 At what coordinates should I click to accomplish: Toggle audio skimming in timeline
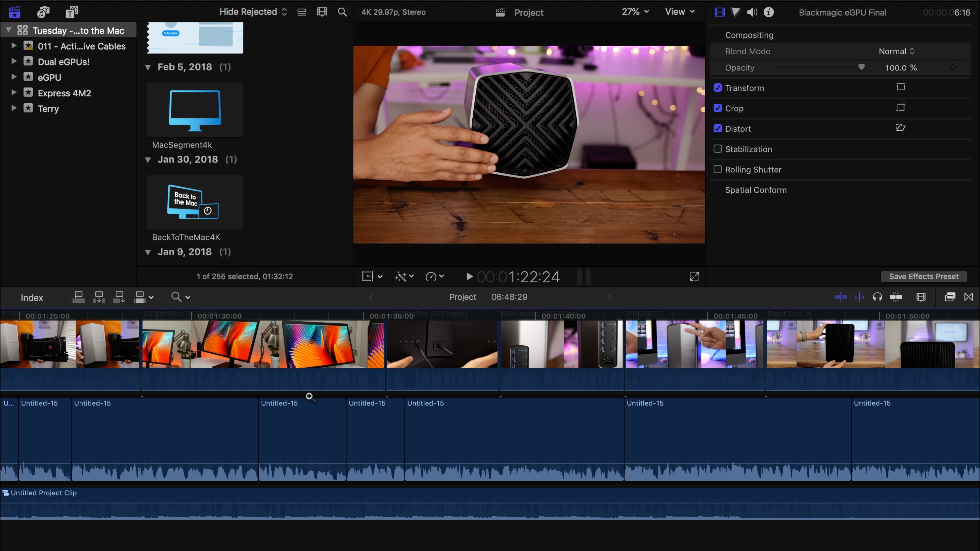tap(859, 297)
